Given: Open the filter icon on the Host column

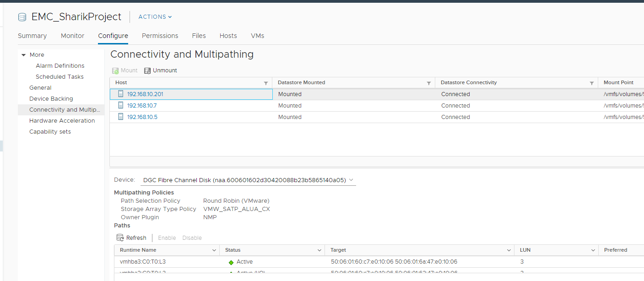Looking at the screenshot, I should pos(266,82).
